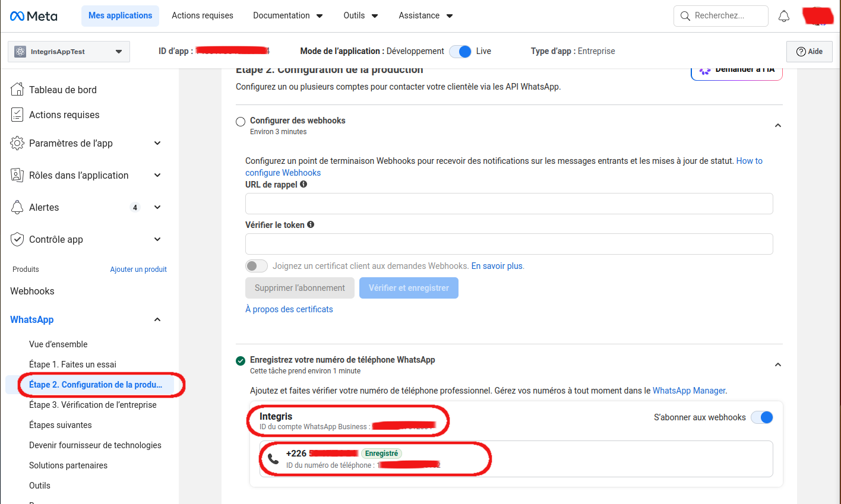Click the search magnifier icon
Image resolution: width=841 pixels, height=504 pixels.
coord(685,16)
